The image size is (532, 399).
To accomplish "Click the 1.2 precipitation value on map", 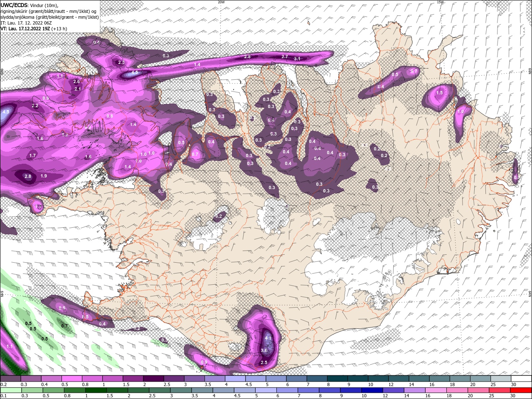I will 65,135.
